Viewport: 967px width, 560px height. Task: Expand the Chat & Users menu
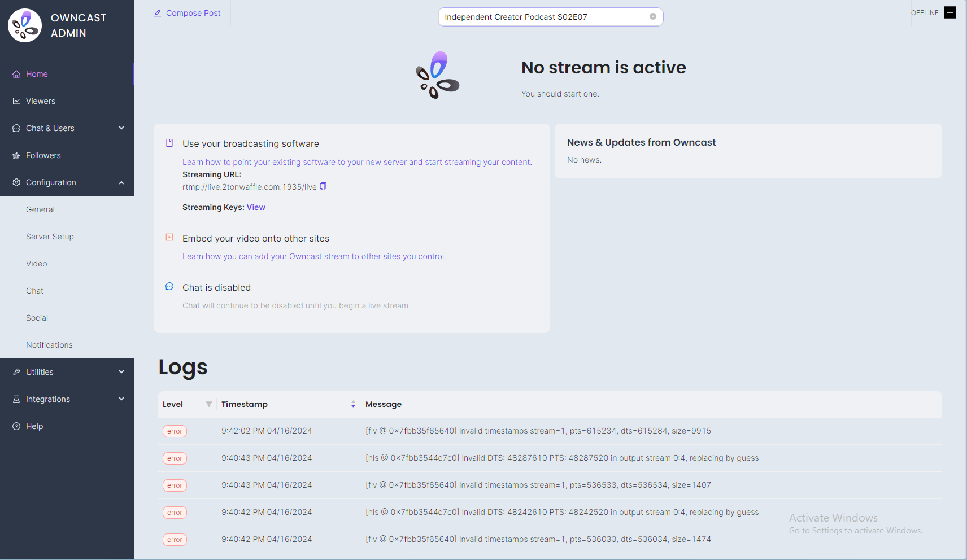tap(121, 128)
